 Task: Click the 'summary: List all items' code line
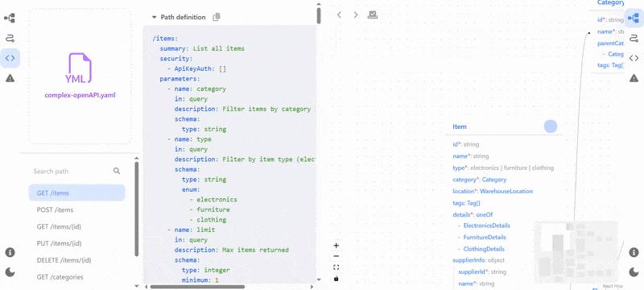[x=202, y=48]
